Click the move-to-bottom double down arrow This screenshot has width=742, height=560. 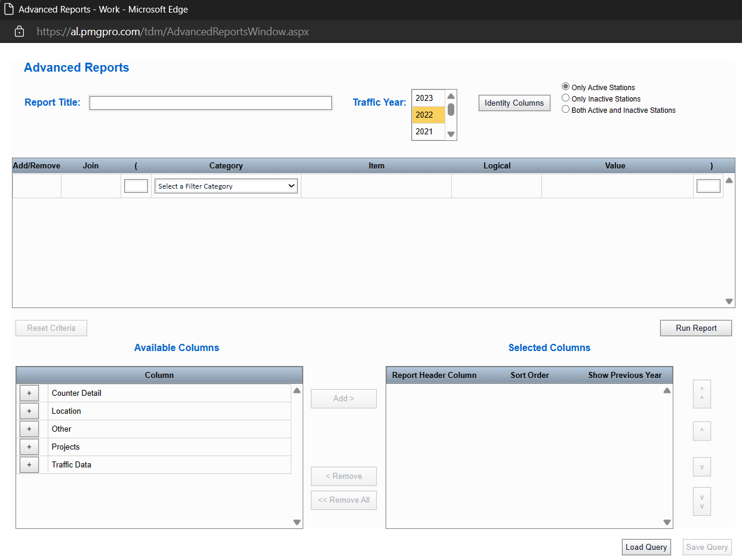[701, 501]
